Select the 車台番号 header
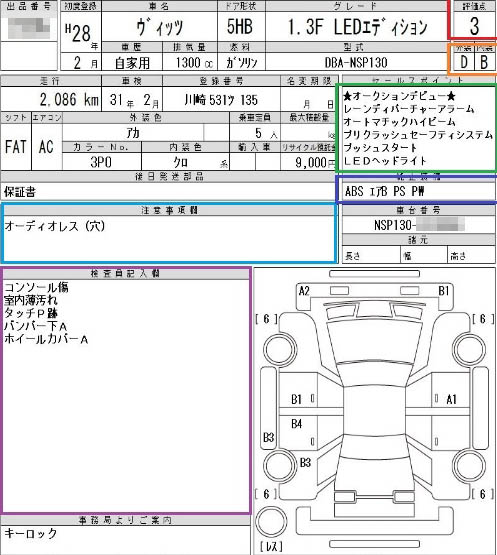 pos(418,210)
